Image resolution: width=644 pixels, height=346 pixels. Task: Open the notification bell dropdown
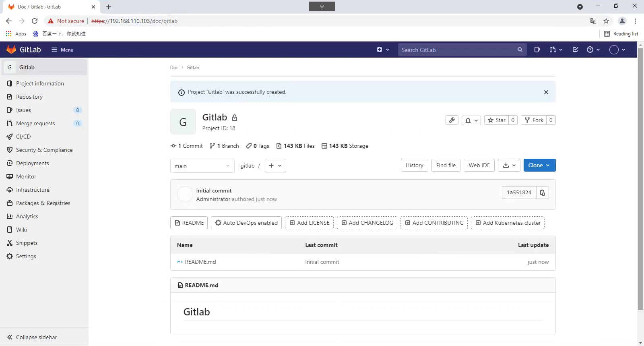(x=471, y=120)
